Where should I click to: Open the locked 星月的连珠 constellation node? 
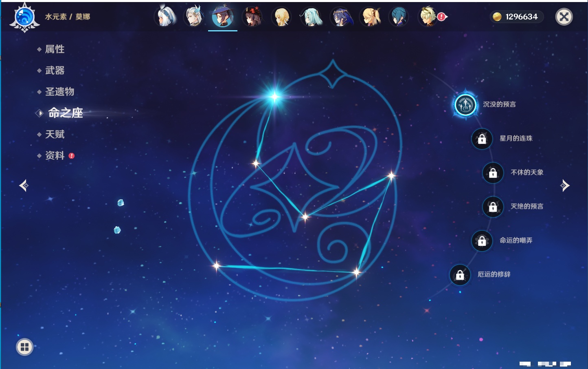(x=482, y=139)
